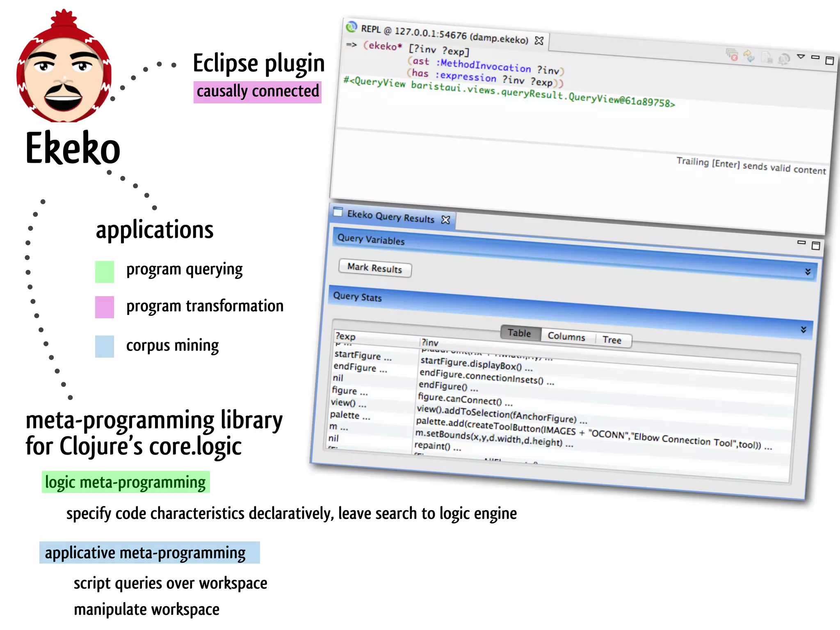
Task: Select the 'repaint() ...' cell
Action: coord(438,446)
